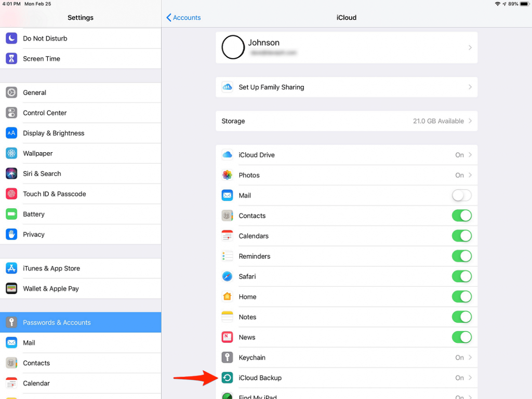Switch off Safari iCloud sync
The image size is (532, 399).
(461, 276)
